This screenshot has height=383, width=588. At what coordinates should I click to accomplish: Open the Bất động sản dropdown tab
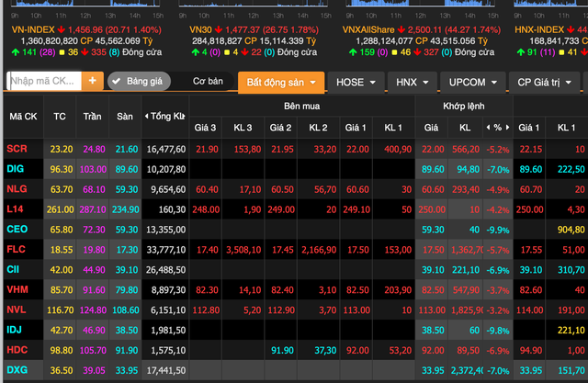click(x=281, y=83)
